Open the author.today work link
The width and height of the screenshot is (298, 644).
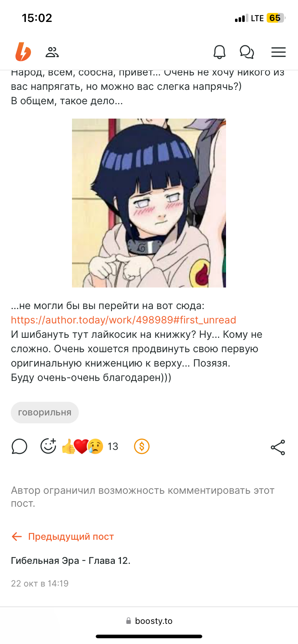pyautogui.click(x=123, y=320)
